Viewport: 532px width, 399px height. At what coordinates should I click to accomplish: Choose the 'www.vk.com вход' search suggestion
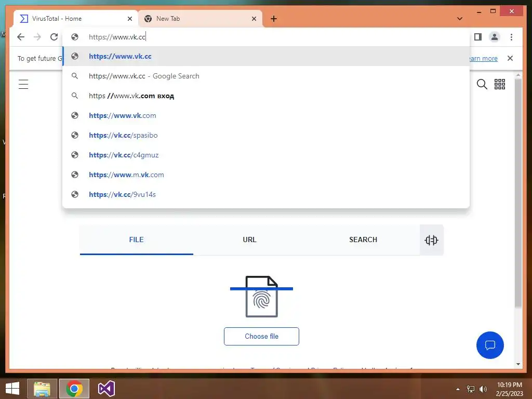[266, 96]
